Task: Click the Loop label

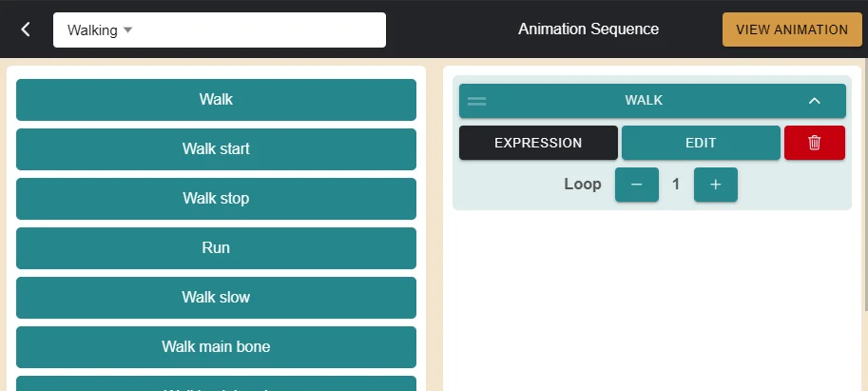Action: [x=583, y=184]
